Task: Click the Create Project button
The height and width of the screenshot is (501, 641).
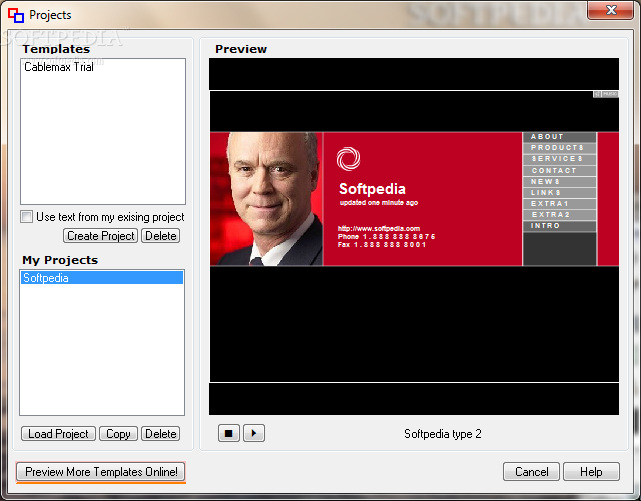Action: click(101, 236)
